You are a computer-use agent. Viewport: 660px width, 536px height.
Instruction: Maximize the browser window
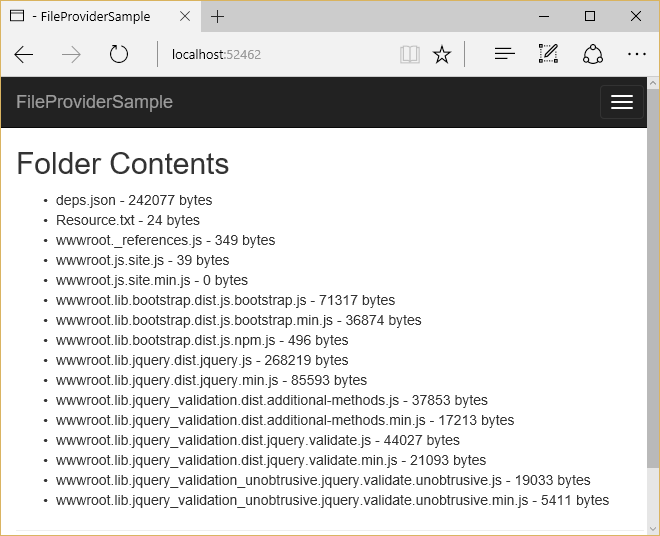pos(590,16)
